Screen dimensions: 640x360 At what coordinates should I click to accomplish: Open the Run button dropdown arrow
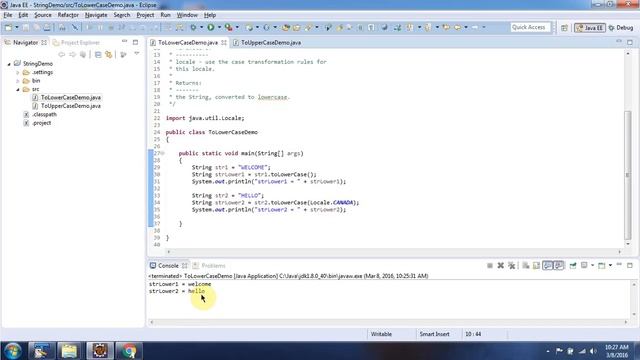click(219, 27)
